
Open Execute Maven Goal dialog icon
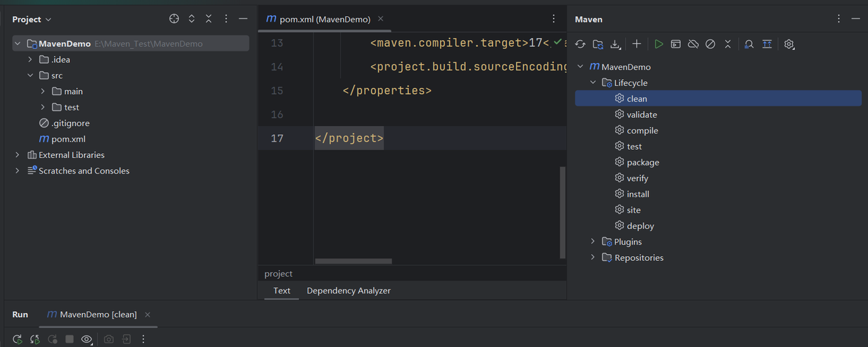point(676,44)
